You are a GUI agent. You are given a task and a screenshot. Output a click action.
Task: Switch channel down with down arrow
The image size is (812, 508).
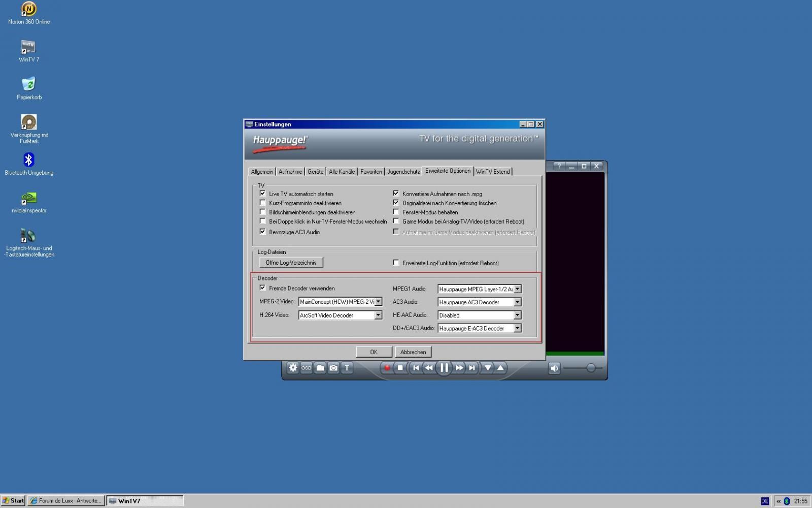click(x=488, y=368)
